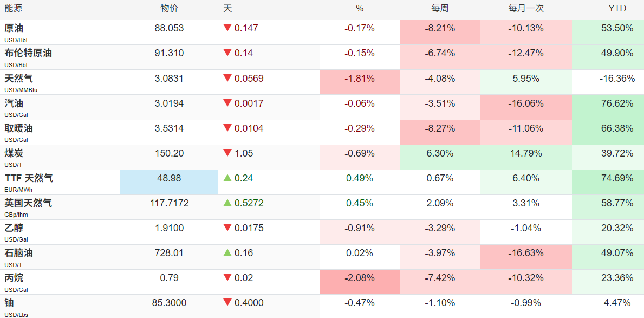Image resolution: width=644 pixels, height=318 pixels.
Task: Open the 布伦特原油 link
Action: point(28,53)
